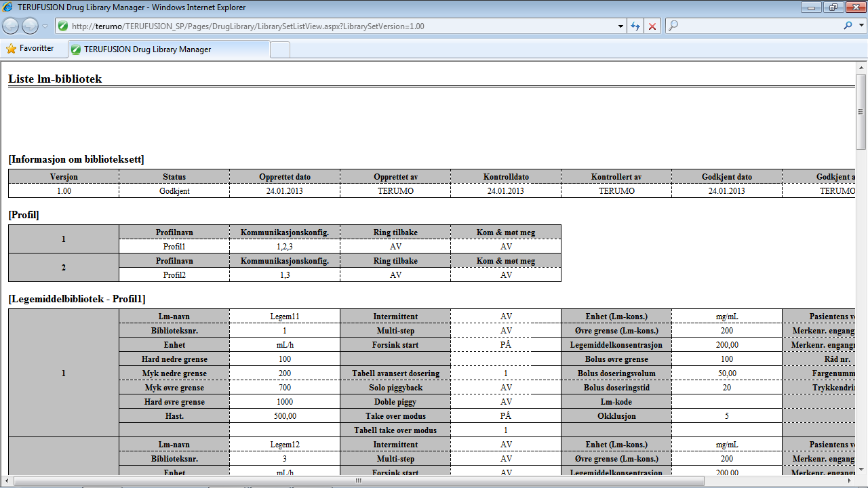Expand the address bar history dropdown
The width and height of the screenshot is (868, 488).
pyautogui.click(x=621, y=26)
